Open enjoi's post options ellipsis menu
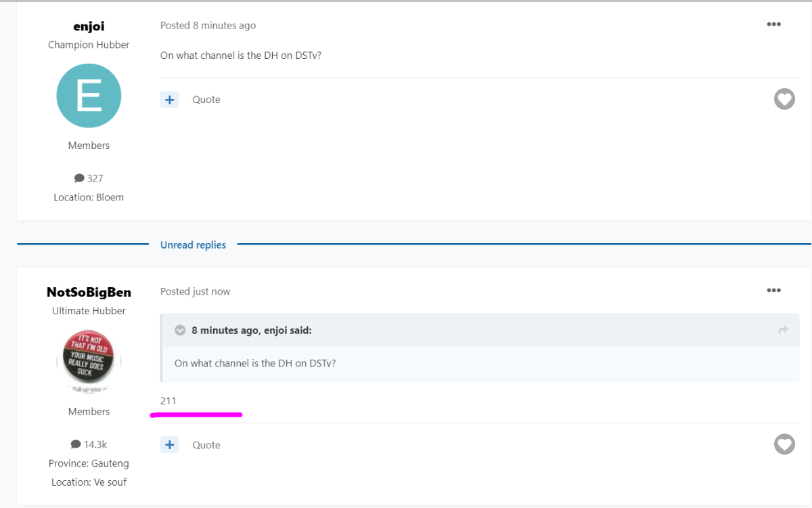 click(x=773, y=24)
